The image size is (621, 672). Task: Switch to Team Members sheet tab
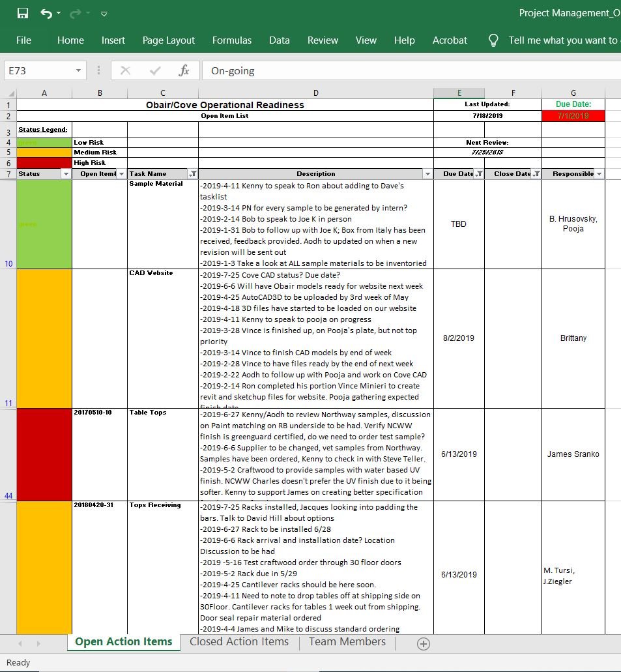(x=347, y=641)
